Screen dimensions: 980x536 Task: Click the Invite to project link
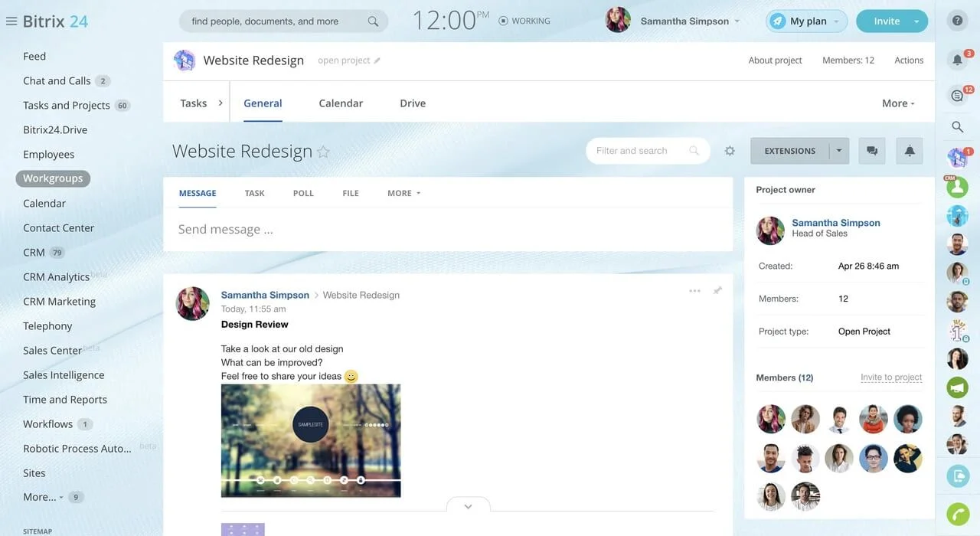click(x=891, y=377)
